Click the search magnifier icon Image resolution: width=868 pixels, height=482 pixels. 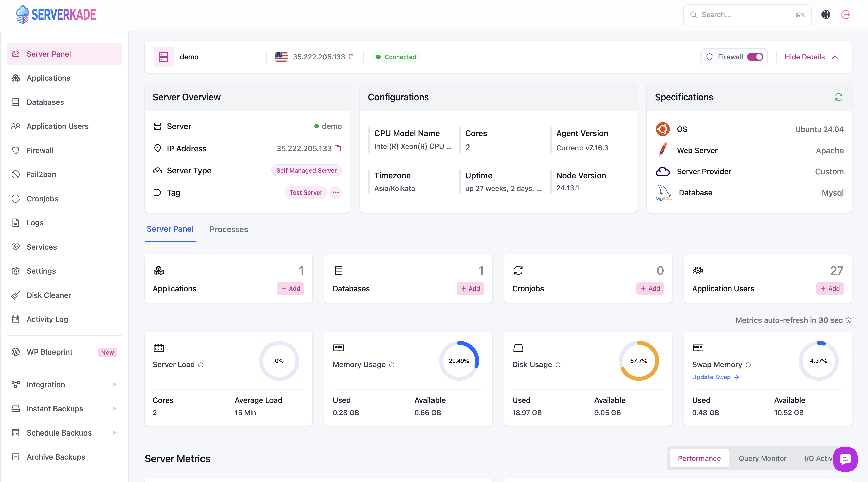tap(693, 15)
